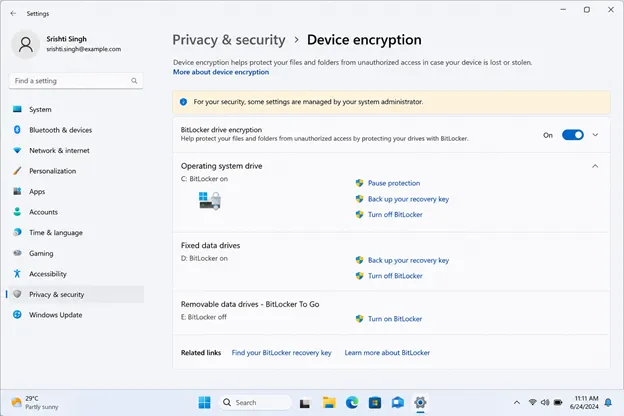Open the Learn more about BitLocker link
The width and height of the screenshot is (624, 416).
(x=387, y=353)
